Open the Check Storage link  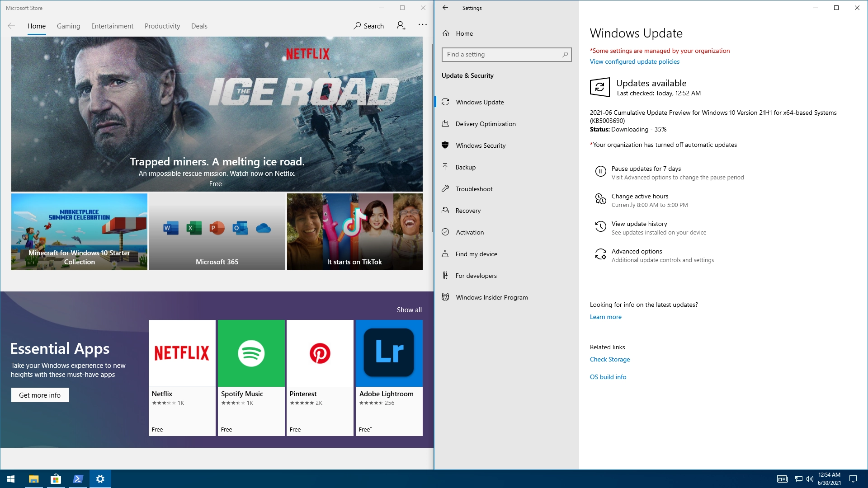click(609, 359)
